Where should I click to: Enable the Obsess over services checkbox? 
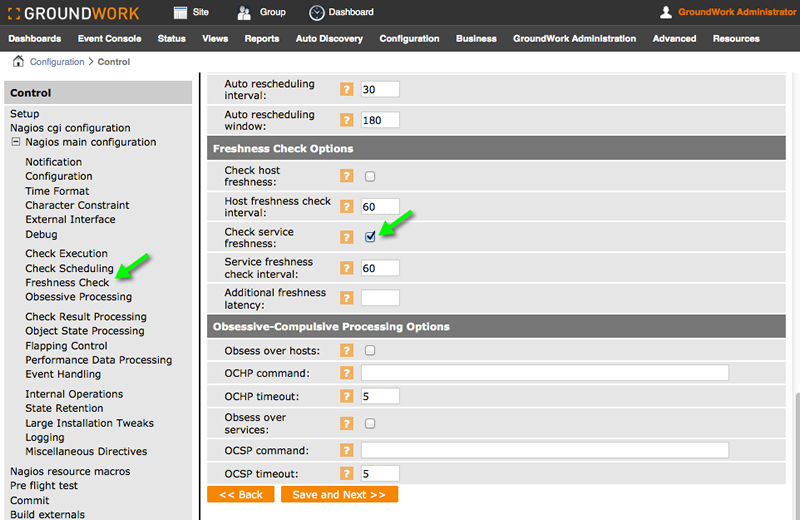point(370,424)
